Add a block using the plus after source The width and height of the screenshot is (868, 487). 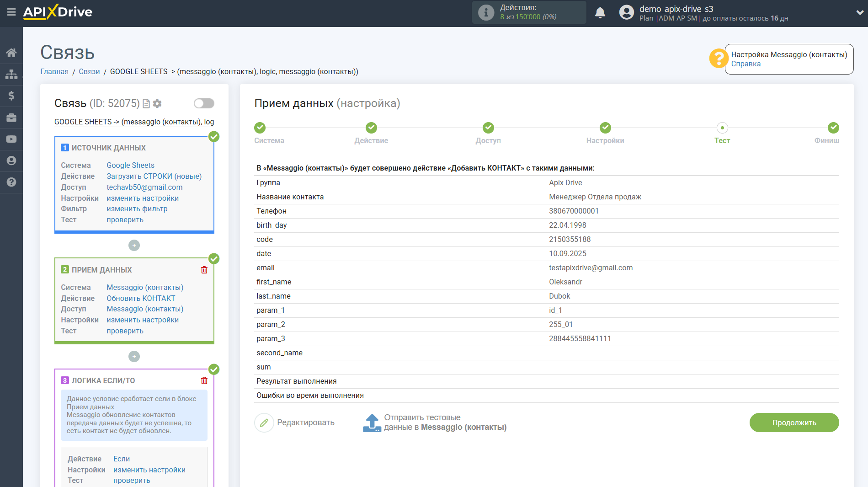coord(134,246)
